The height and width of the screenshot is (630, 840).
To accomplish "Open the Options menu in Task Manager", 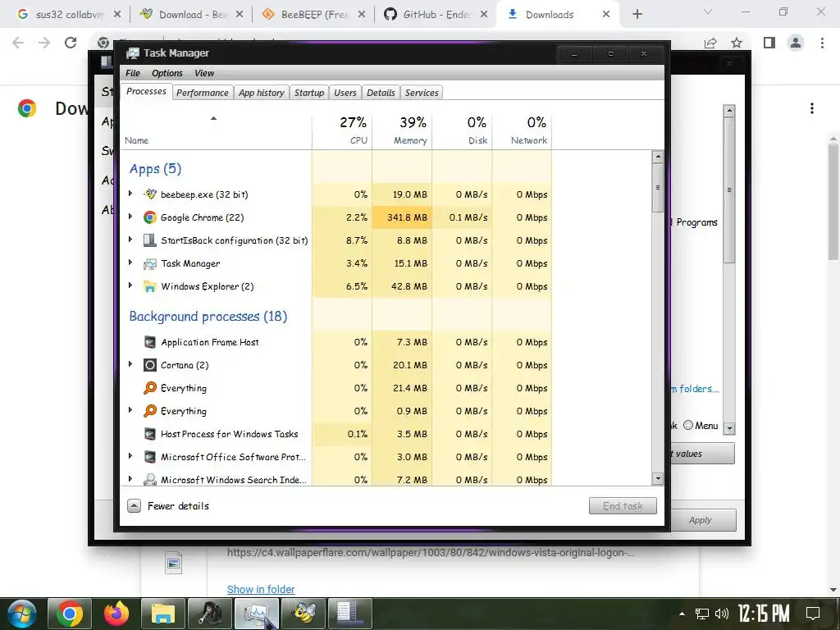I will [167, 73].
